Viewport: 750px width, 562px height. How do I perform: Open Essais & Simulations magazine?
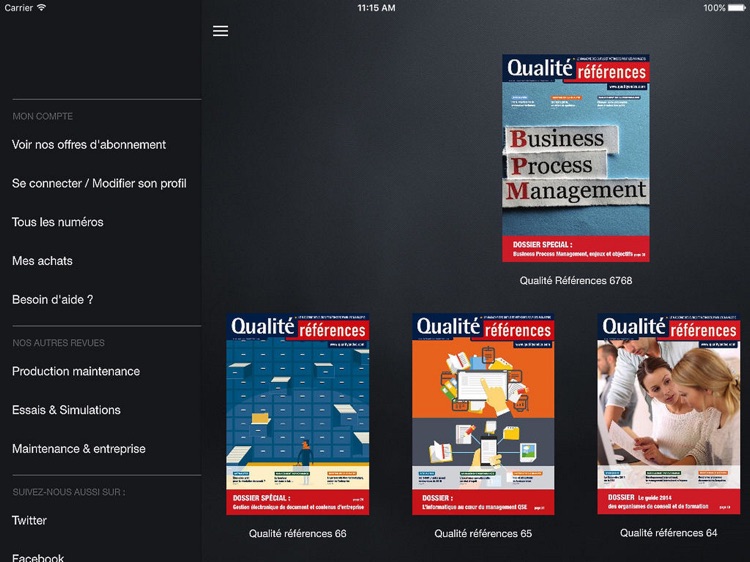pos(66,410)
